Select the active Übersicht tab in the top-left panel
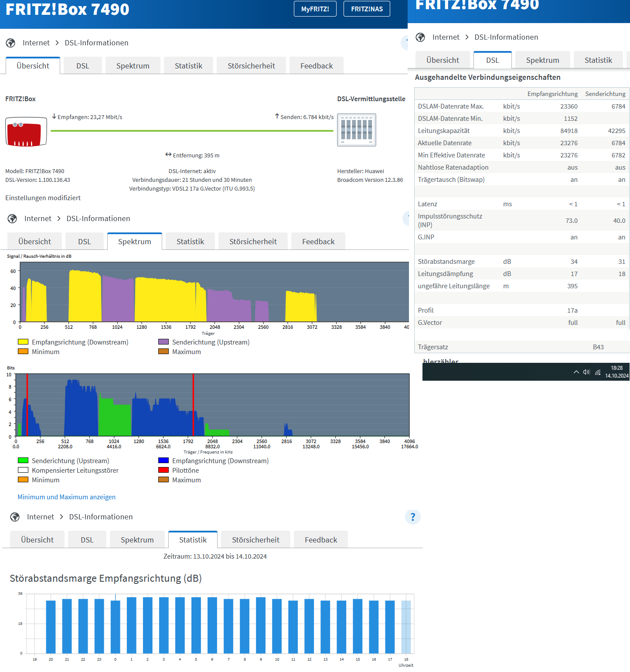 33,65
